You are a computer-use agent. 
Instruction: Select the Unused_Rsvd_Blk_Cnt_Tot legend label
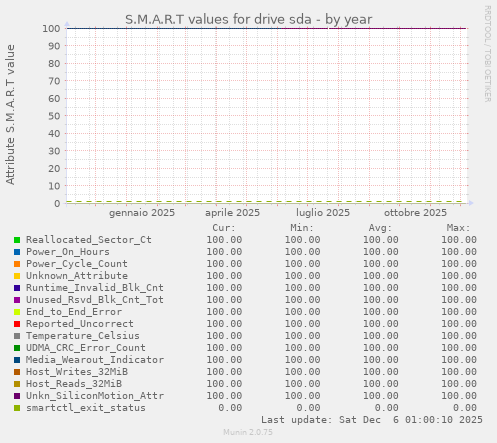pyautogui.click(x=95, y=300)
